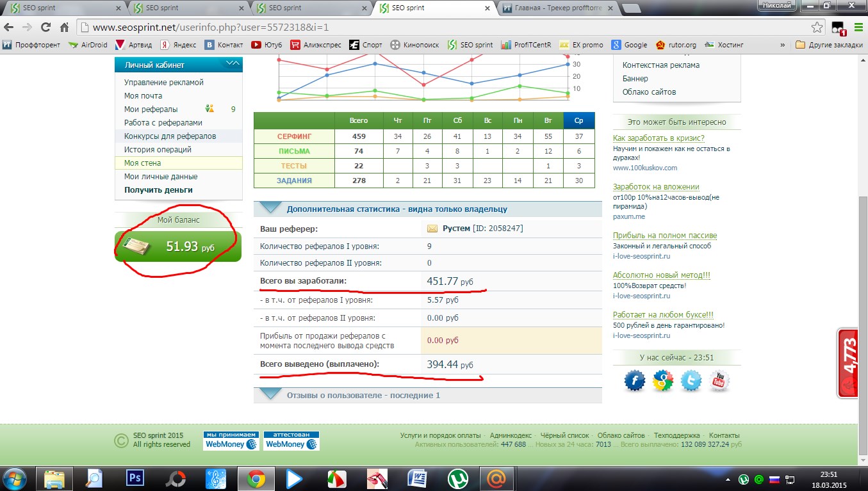Go back with the browser back arrow

(9, 28)
